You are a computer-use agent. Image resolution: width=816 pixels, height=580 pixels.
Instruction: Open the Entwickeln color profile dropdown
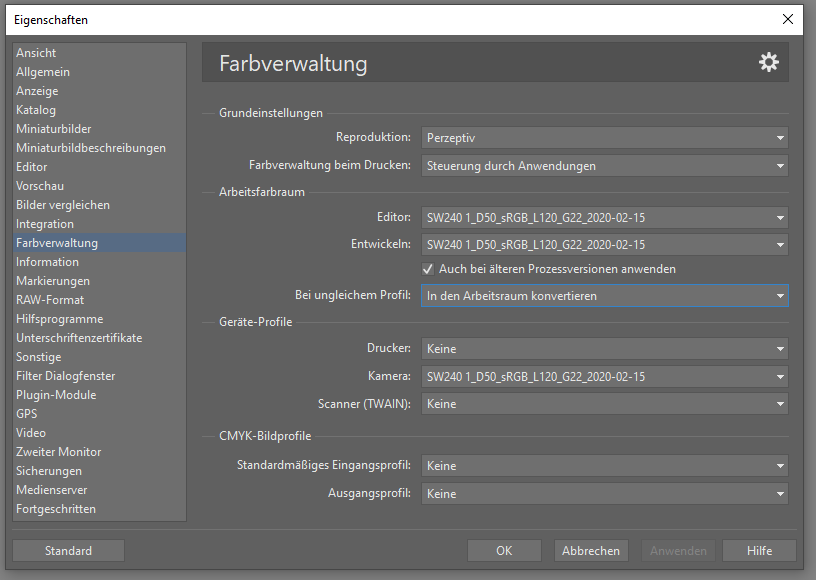pos(604,244)
